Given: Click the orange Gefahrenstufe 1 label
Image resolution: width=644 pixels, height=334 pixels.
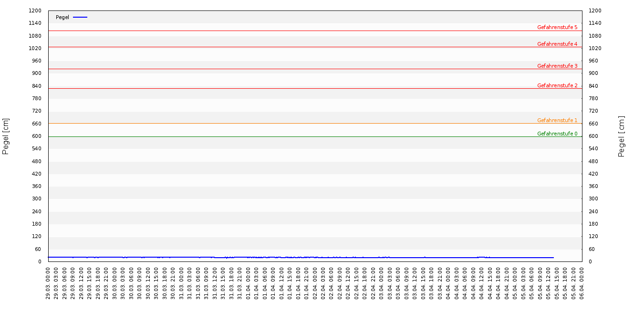Looking at the screenshot, I should pos(557,120).
